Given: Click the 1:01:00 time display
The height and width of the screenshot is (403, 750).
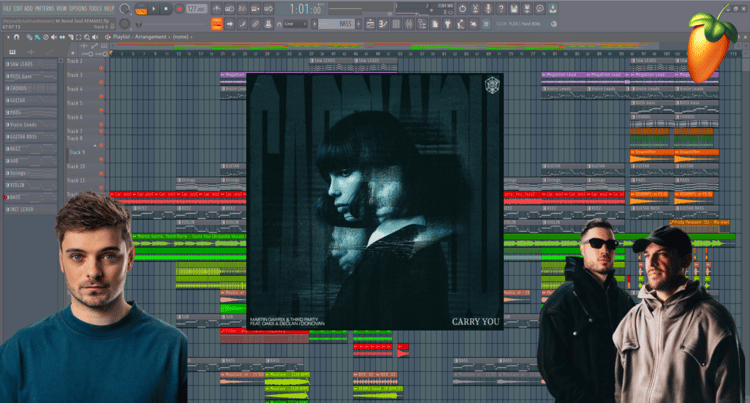Looking at the screenshot, I should click(306, 9).
